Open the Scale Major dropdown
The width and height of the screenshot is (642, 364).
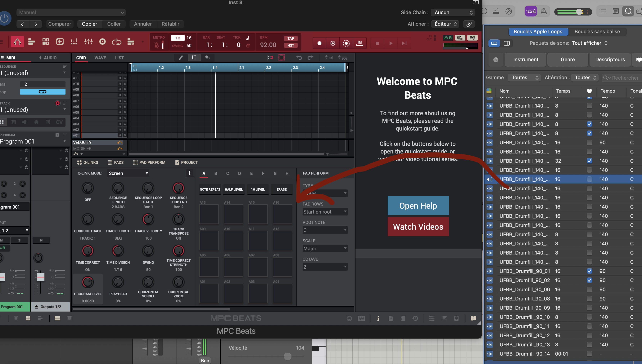pyautogui.click(x=325, y=248)
